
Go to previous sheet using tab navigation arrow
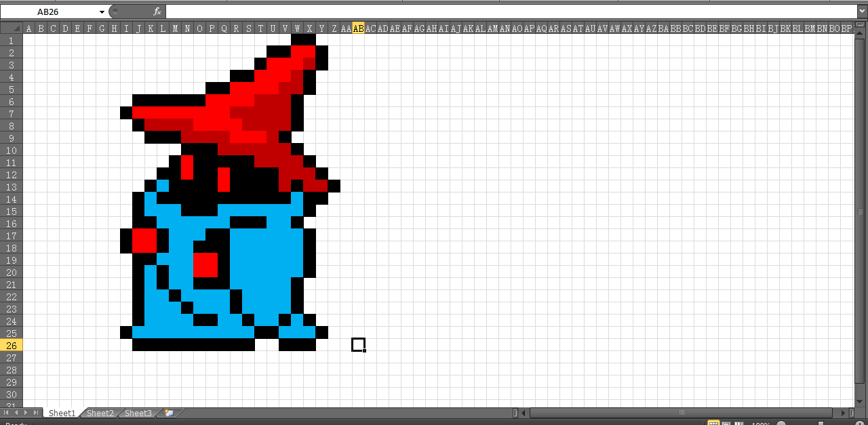16,413
